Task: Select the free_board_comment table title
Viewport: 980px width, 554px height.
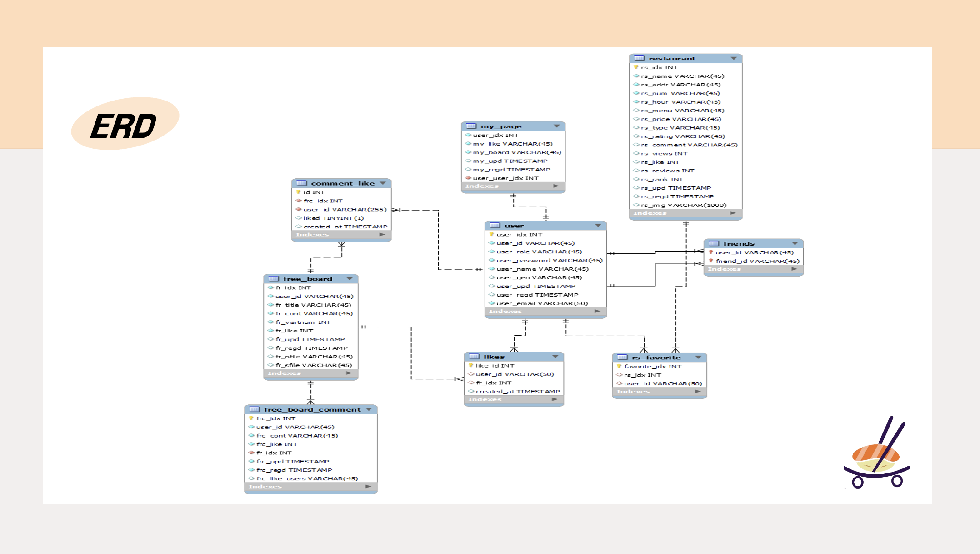Action: coord(312,410)
